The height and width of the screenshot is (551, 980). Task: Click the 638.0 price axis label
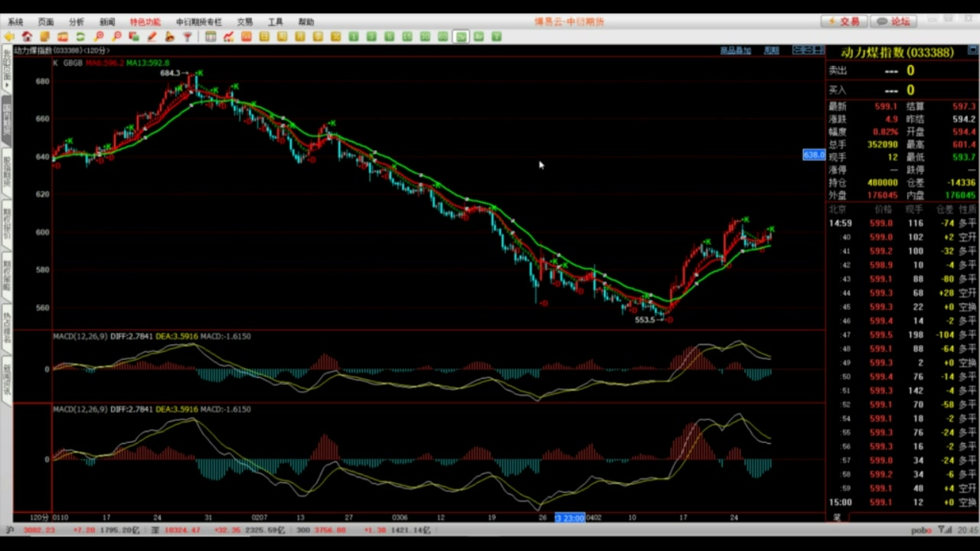pyautogui.click(x=813, y=155)
